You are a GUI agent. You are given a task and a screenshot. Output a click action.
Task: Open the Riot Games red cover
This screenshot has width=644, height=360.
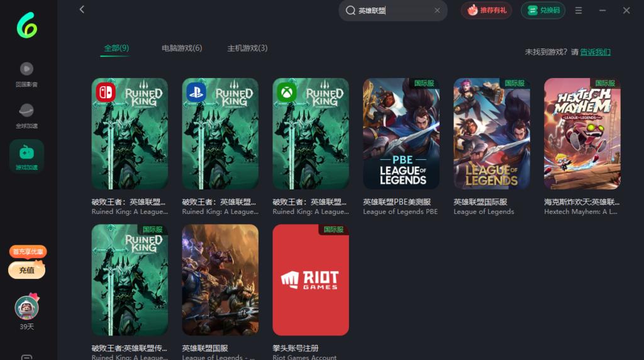(x=311, y=280)
